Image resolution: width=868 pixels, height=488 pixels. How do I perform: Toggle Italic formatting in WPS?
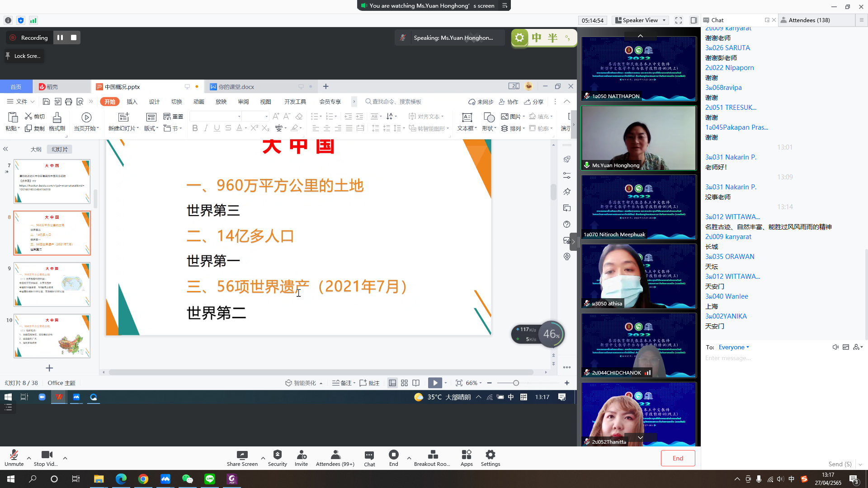(206, 128)
